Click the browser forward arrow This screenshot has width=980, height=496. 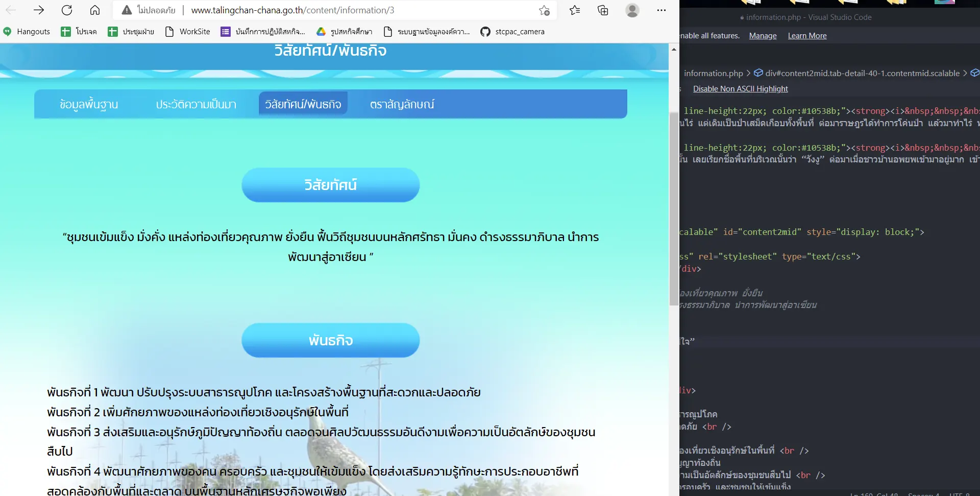pos(39,10)
